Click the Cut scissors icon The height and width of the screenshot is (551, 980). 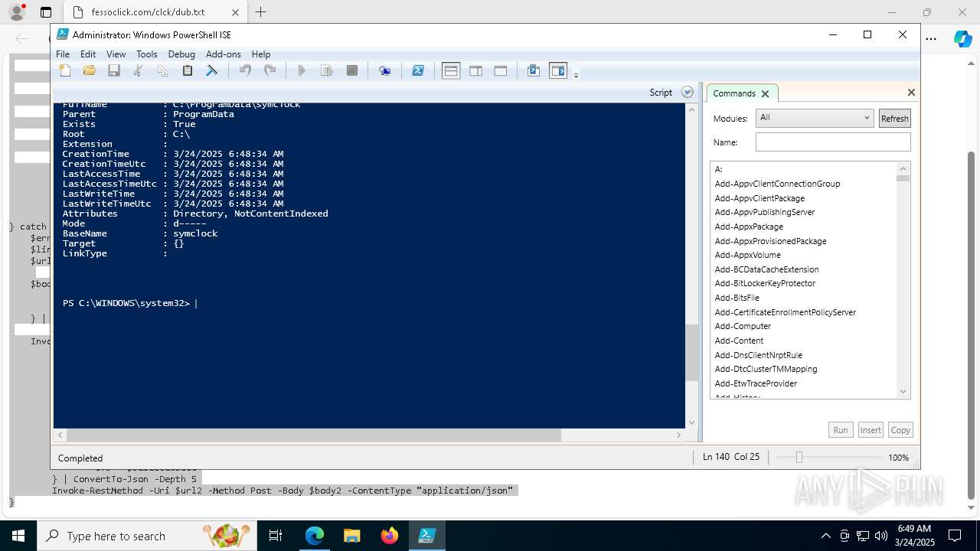coord(139,70)
